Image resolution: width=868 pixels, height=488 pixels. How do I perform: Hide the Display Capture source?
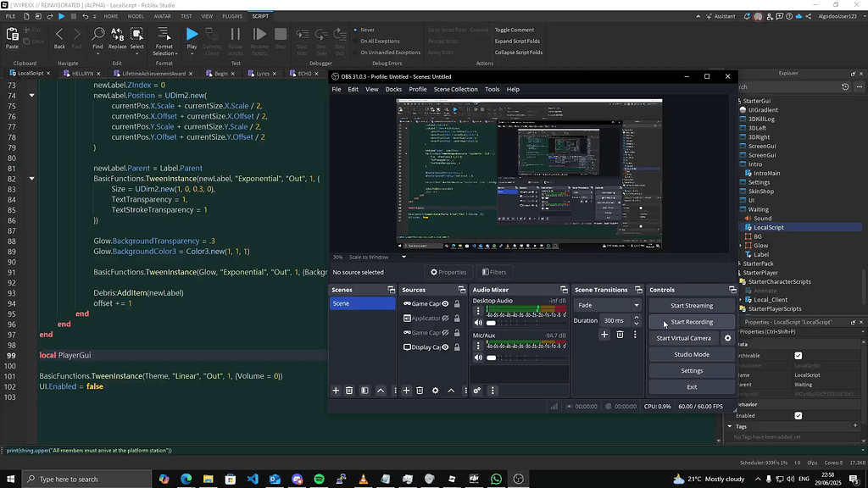click(x=444, y=347)
